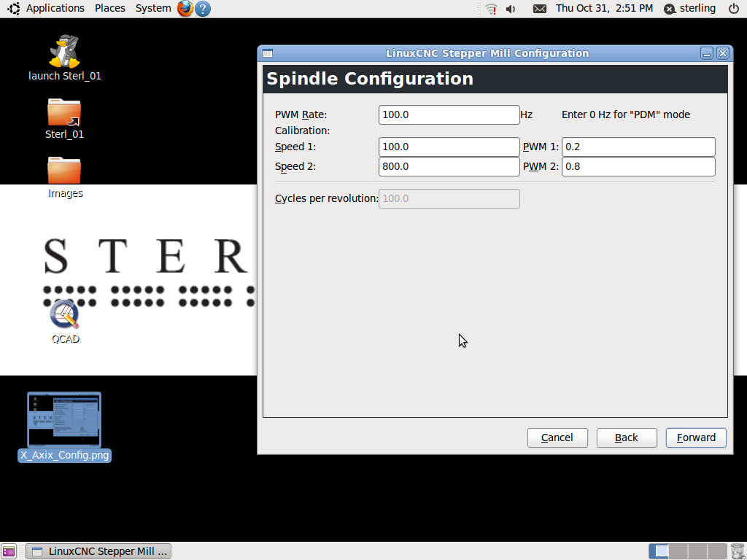This screenshot has height=560, width=747.
Task: Click the show desktop icon in bottom panel
Action: pyautogui.click(x=9, y=551)
